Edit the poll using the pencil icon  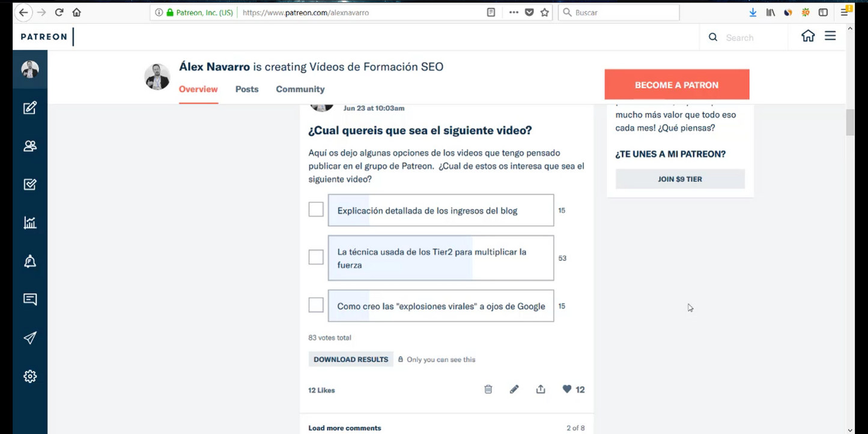point(514,389)
